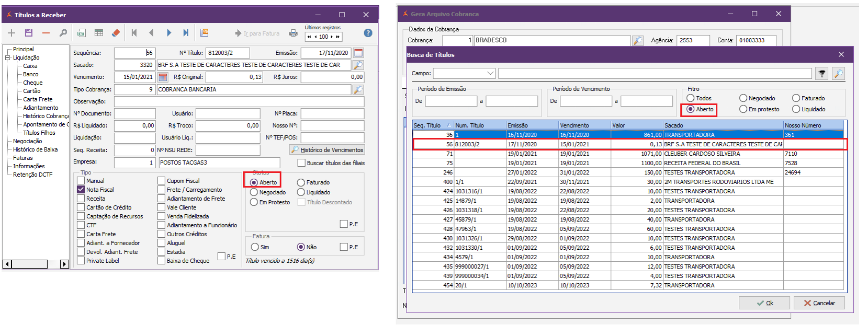The height and width of the screenshot is (325, 868).
Task: Collapse the Liquidação tree node
Action: (x=8, y=57)
